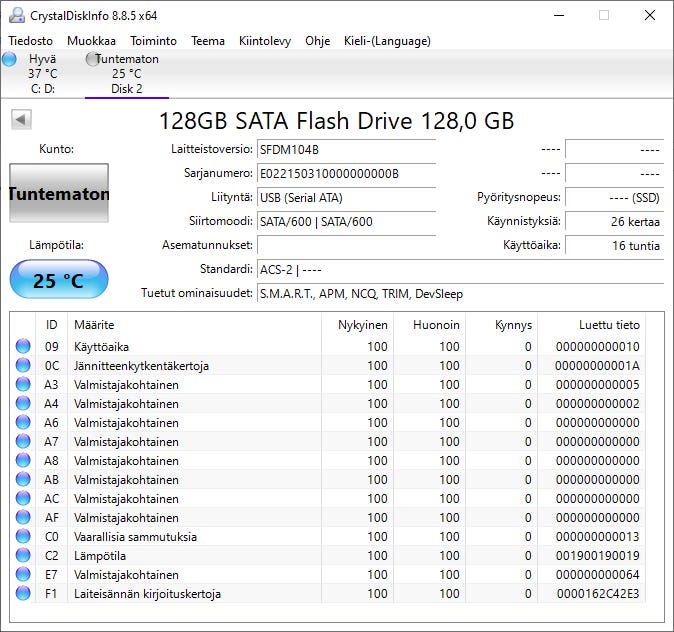Select the grey Tuntematon Disk 2 status icon
Screen dimensions: 674x632
pyautogui.click(x=93, y=60)
